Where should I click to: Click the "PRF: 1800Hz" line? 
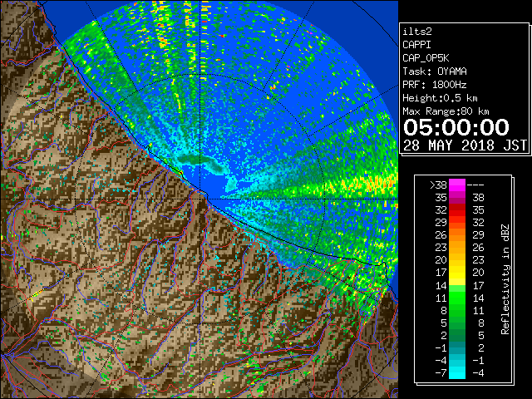[x=435, y=85]
